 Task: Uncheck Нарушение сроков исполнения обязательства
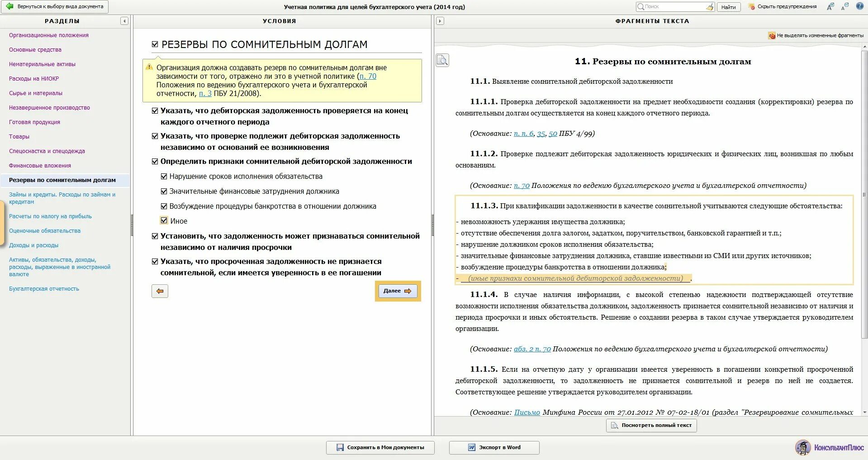(164, 177)
